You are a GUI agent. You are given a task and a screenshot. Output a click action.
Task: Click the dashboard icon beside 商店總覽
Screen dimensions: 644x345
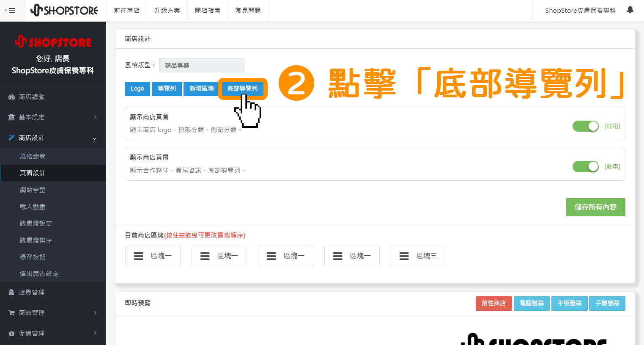(x=11, y=97)
